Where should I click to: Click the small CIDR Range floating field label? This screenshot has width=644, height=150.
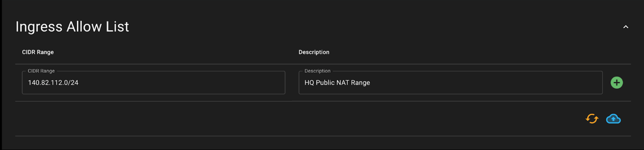point(41,71)
